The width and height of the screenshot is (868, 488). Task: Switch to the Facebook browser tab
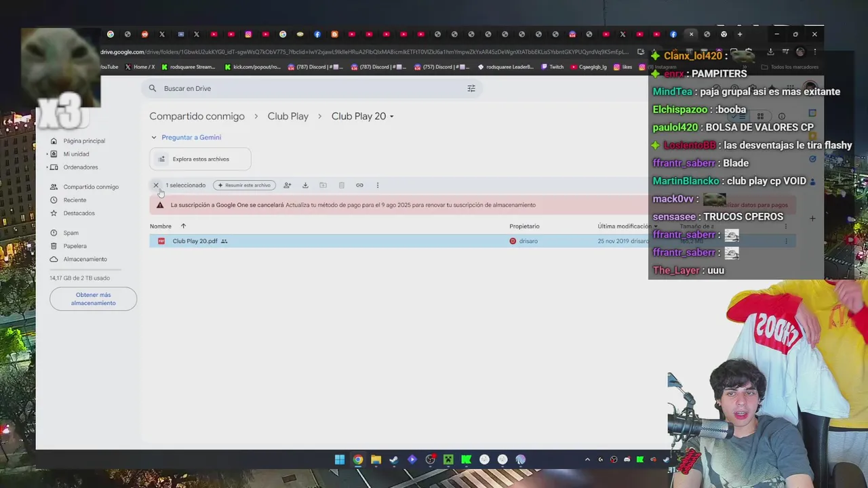(x=317, y=34)
